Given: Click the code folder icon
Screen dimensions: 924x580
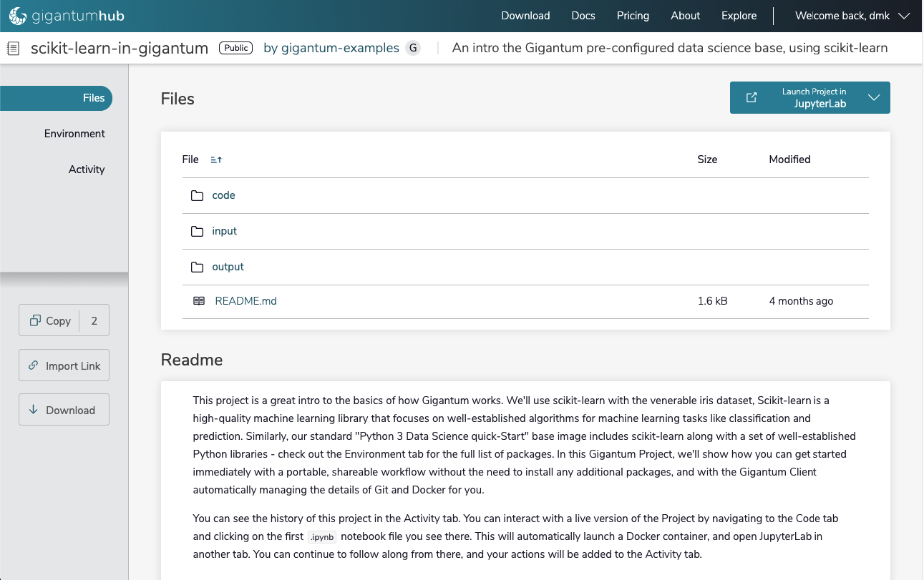Looking at the screenshot, I should tap(197, 195).
